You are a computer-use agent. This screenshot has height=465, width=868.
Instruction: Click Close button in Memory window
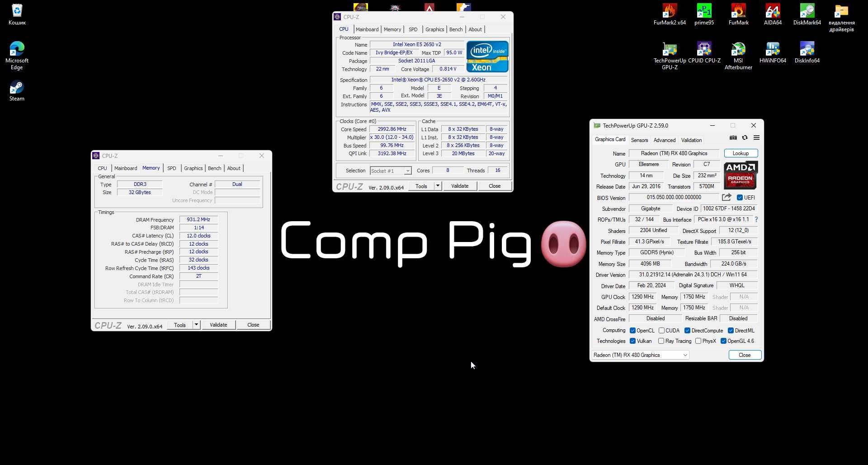coord(253,325)
